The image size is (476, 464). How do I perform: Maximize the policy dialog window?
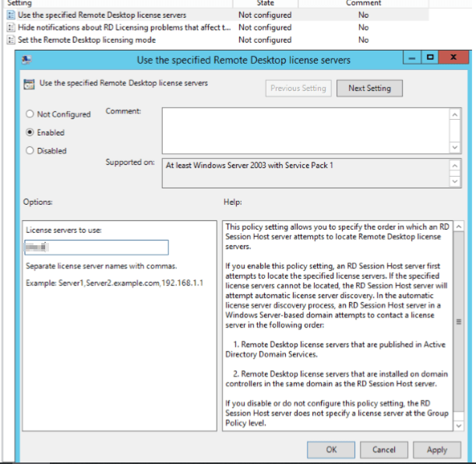click(x=430, y=58)
